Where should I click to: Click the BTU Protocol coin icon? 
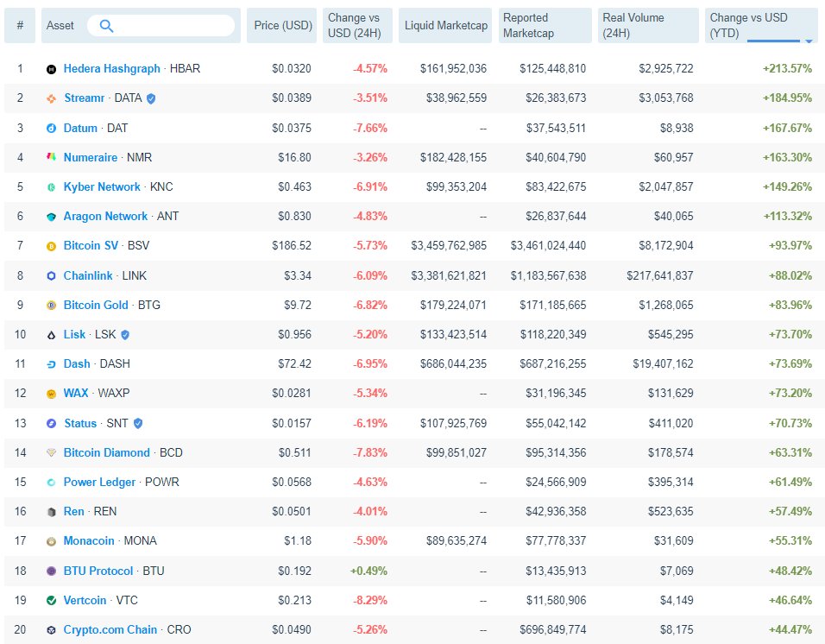(x=51, y=571)
